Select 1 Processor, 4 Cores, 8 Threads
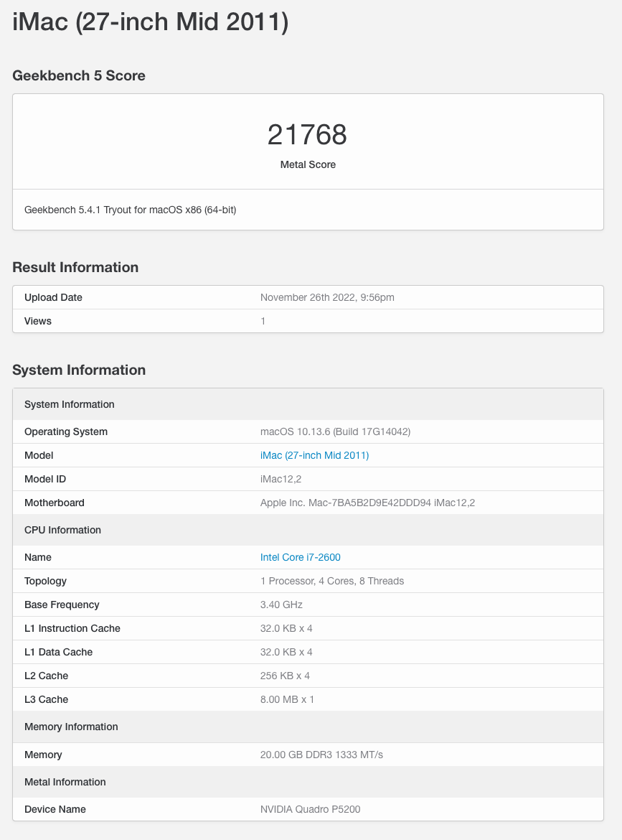 332,581
